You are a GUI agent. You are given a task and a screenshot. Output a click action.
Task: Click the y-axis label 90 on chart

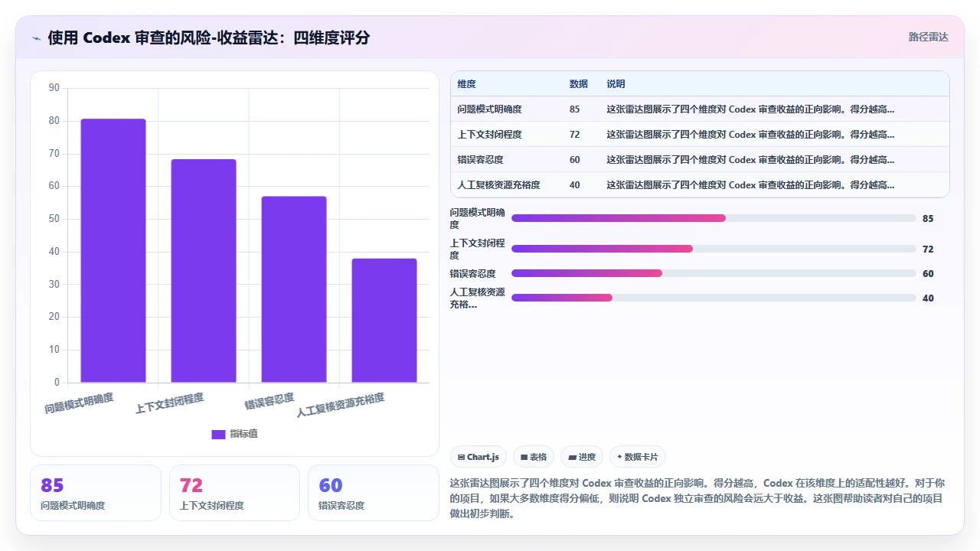[54, 88]
